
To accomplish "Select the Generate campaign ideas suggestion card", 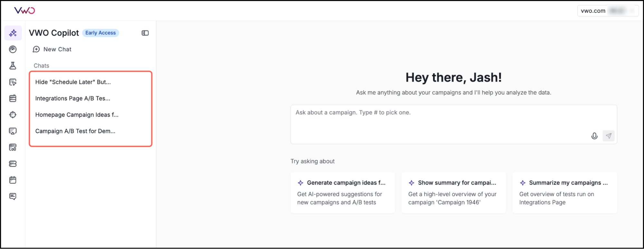I will [342, 192].
